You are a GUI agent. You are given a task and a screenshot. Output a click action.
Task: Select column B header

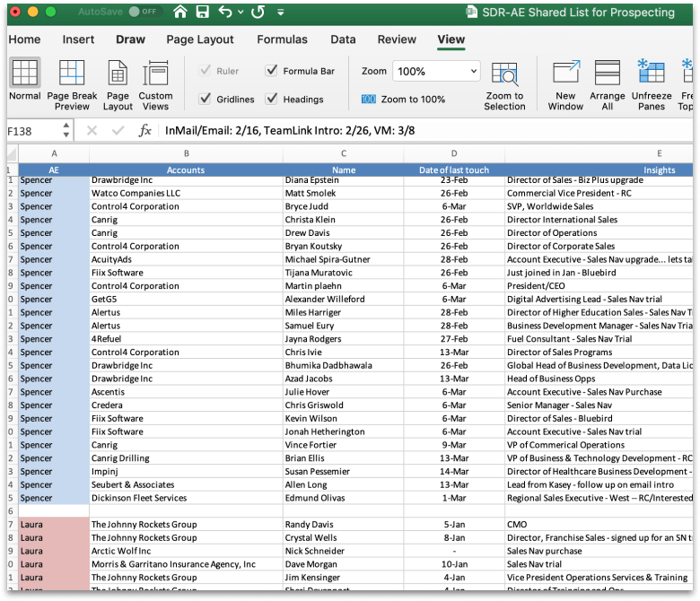[186, 153]
